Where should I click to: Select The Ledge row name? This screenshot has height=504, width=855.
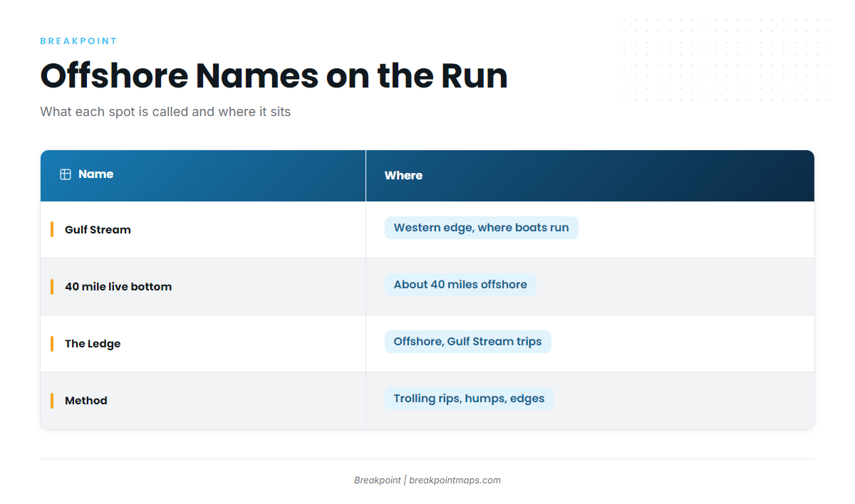(x=93, y=344)
